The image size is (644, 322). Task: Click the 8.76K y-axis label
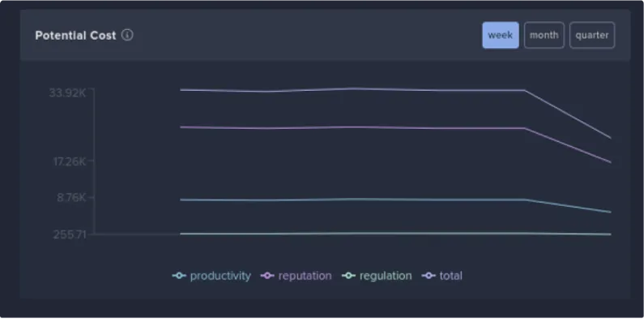tap(71, 198)
